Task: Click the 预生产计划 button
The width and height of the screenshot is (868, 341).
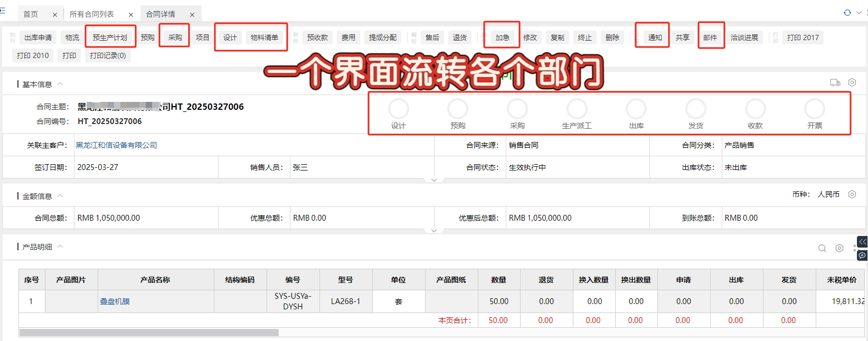Action: pyautogui.click(x=110, y=37)
